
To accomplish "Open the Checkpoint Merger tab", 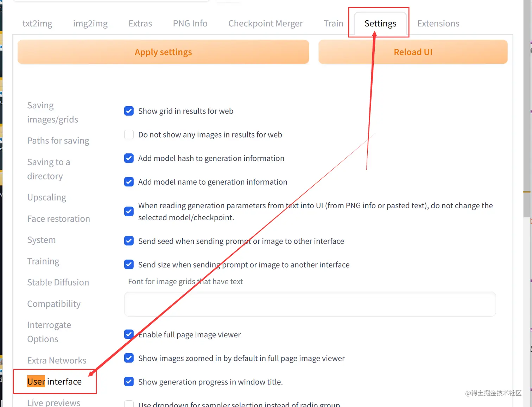I will click(265, 23).
